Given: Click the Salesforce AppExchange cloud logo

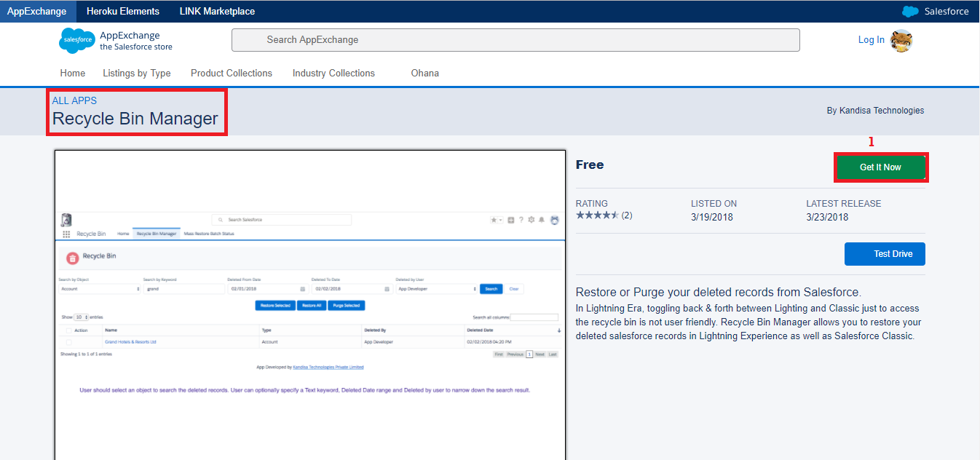Looking at the screenshot, I should coord(76,40).
